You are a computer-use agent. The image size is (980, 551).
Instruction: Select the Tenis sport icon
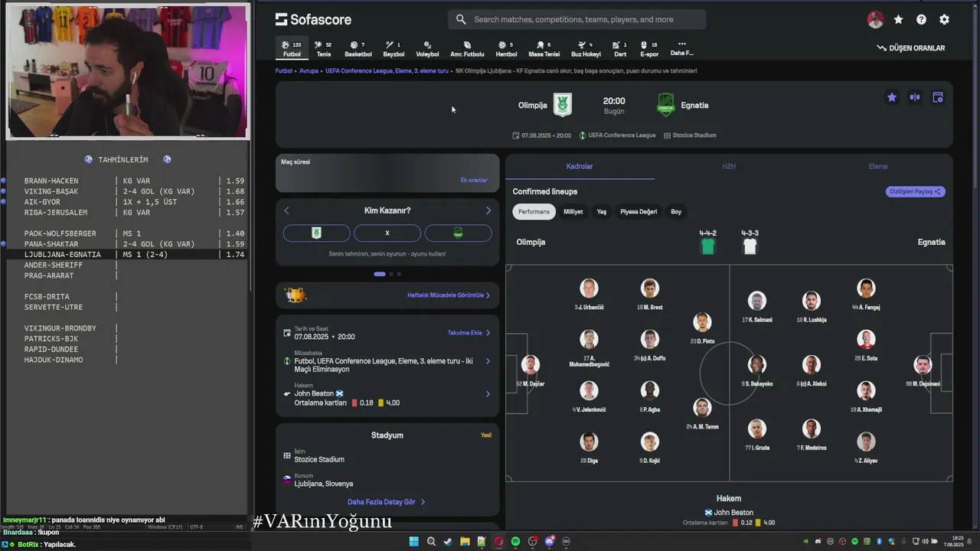(324, 49)
